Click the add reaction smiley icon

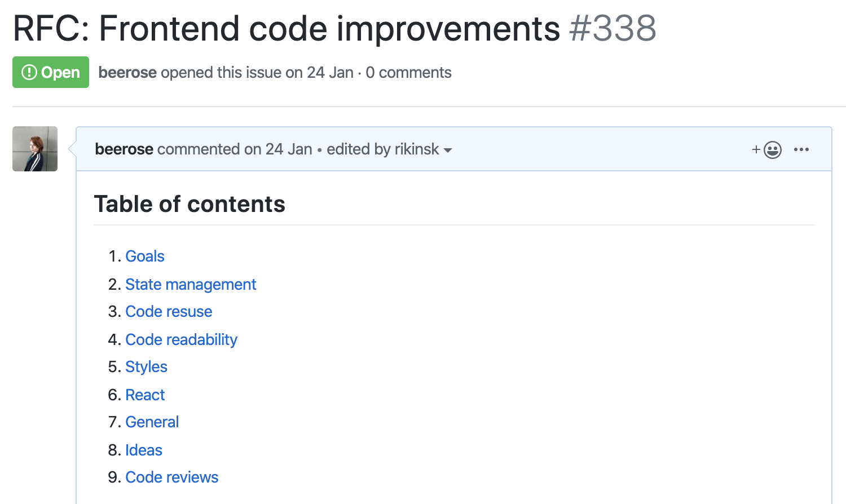[x=772, y=150]
